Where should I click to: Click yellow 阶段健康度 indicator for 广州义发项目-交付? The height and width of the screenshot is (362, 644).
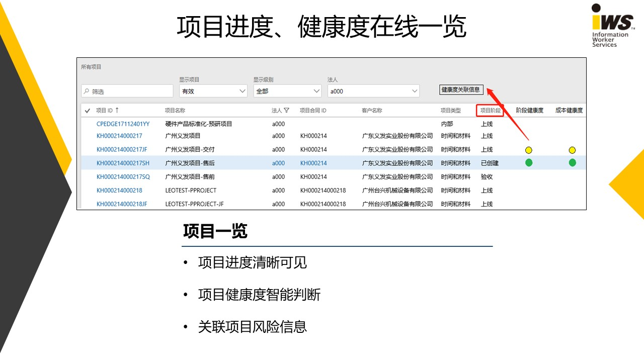[x=529, y=150]
